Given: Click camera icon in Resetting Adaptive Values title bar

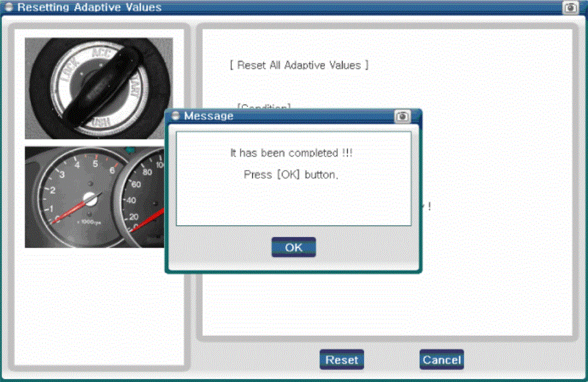Looking at the screenshot, I should (571, 7).
